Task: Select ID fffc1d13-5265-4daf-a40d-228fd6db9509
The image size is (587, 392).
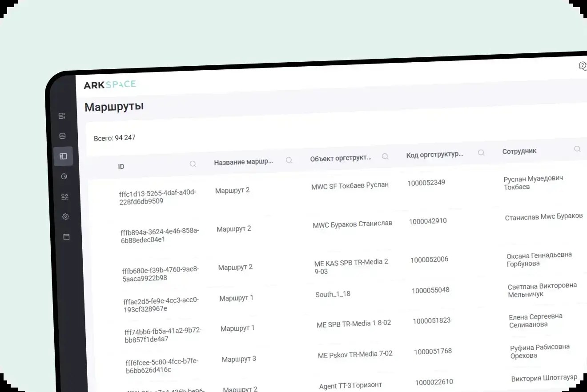Action: (158, 197)
